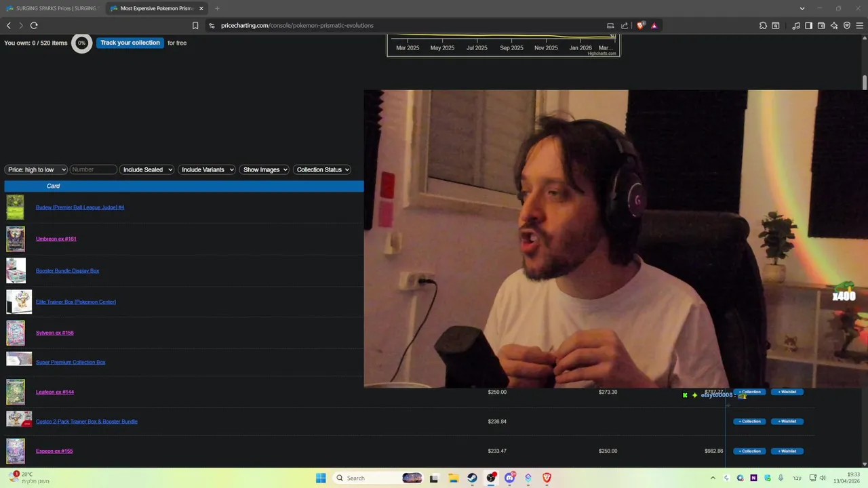868x488 pixels.
Task: Click the Card column header
Action: [x=53, y=186]
